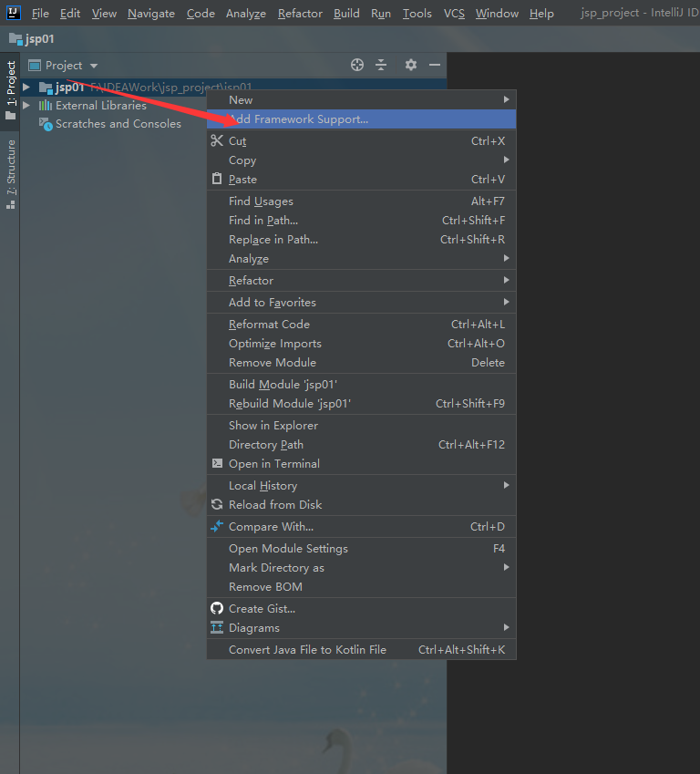Screen dimensions: 700x774
Task: Open Mark Directory as submenu
Action: (x=361, y=567)
